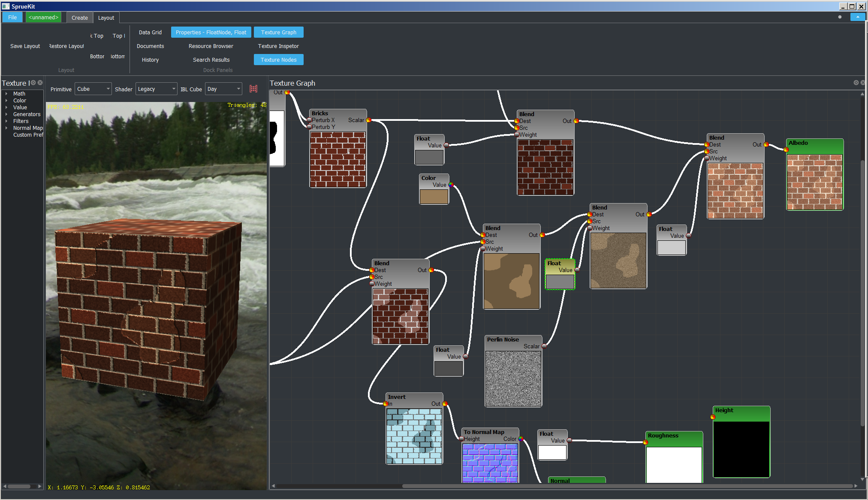The width and height of the screenshot is (868, 500).
Task: Click the settings gear icon at top right
Action: click(840, 17)
